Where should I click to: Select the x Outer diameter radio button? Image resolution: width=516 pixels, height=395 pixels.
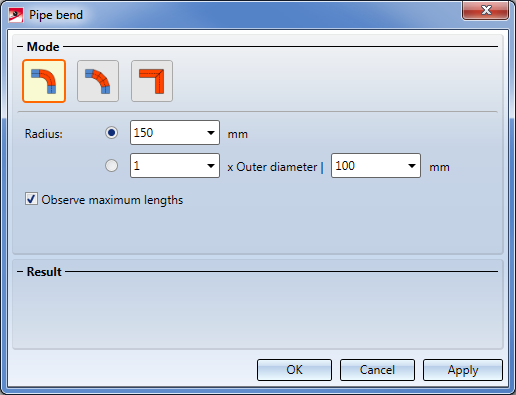111,166
